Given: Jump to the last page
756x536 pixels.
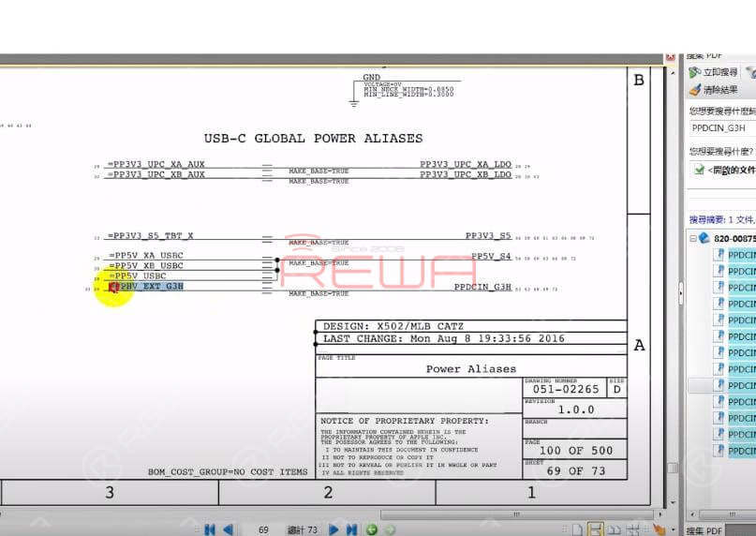Looking at the screenshot, I should (351, 529).
